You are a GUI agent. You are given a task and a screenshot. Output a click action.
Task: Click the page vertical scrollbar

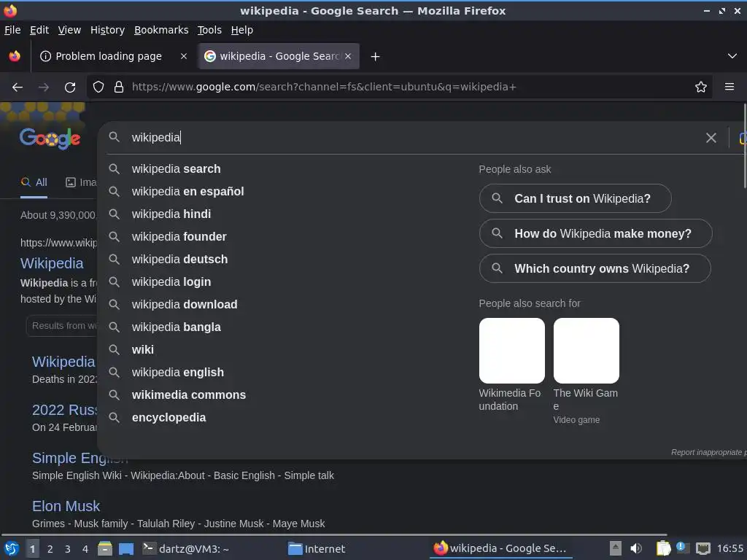pos(745,145)
